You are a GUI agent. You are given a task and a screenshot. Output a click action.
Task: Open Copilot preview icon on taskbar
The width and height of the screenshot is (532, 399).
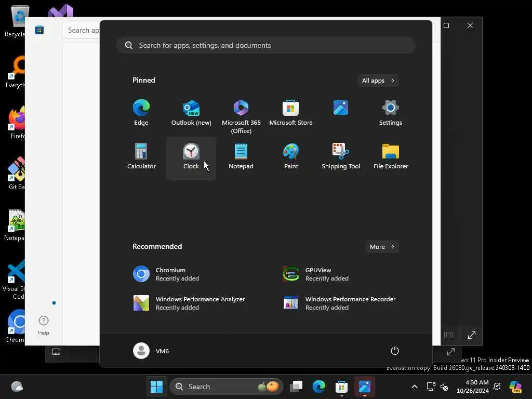516,387
